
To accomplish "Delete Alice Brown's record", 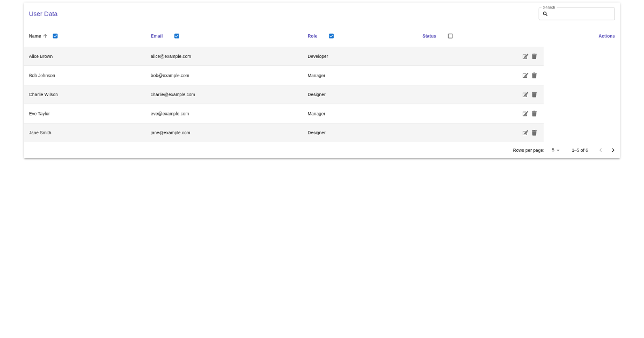I will click(534, 56).
